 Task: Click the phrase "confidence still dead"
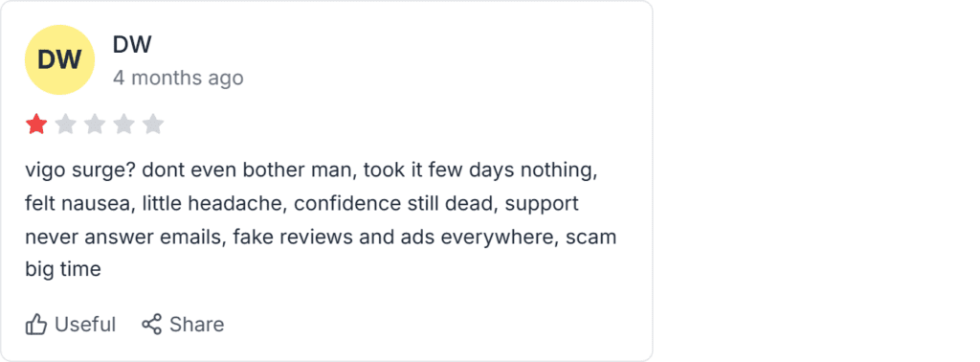coord(395,204)
